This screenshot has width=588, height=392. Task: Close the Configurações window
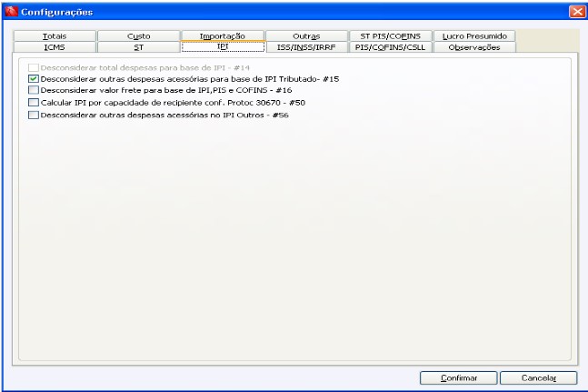[x=577, y=12]
